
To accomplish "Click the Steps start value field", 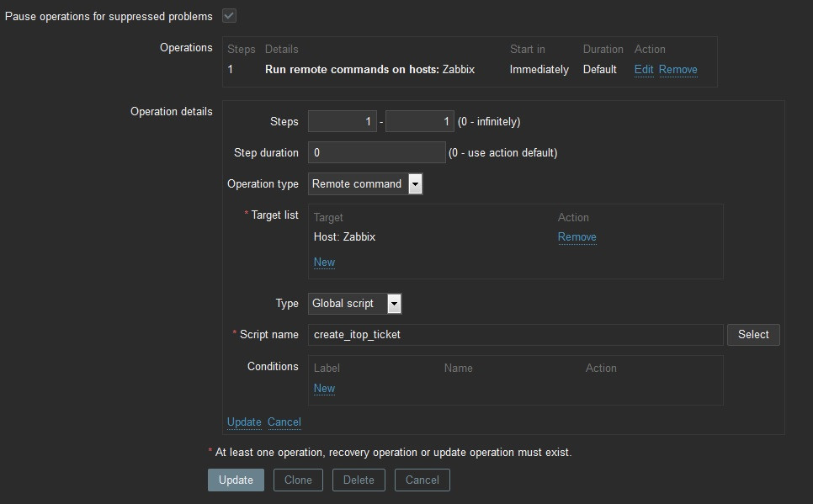I will tap(342, 121).
